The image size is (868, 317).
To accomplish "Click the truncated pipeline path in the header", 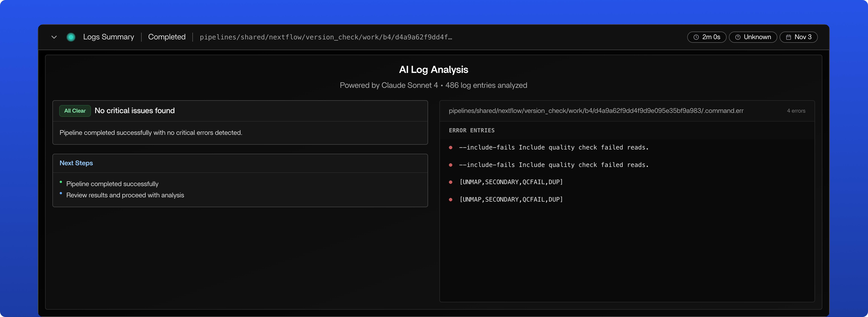I will [326, 37].
